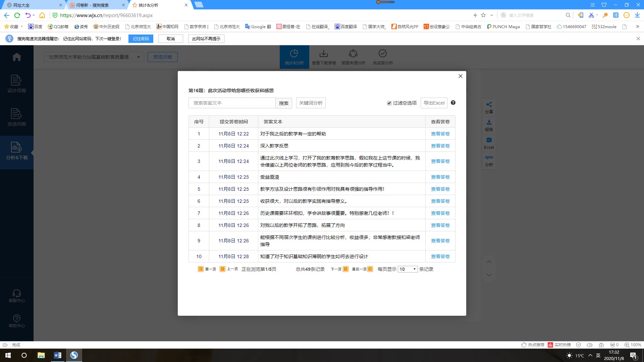This screenshot has height=362, width=644.
Task: View answer sheet for row 4 受益匪浅
Action: pyautogui.click(x=440, y=177)
